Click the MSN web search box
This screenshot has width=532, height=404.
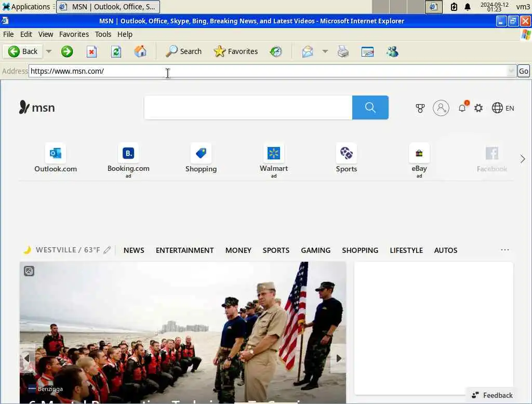[x=248, y=107]
